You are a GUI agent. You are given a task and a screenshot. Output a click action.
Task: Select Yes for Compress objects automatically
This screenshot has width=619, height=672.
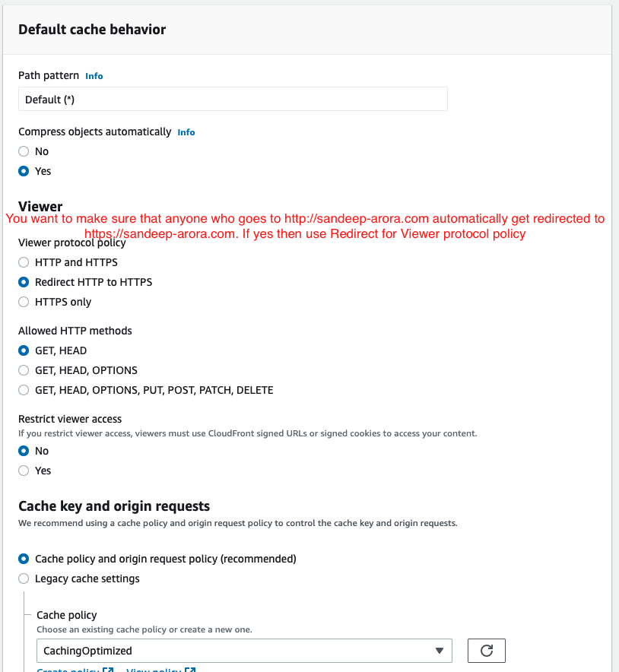[24, 171]
